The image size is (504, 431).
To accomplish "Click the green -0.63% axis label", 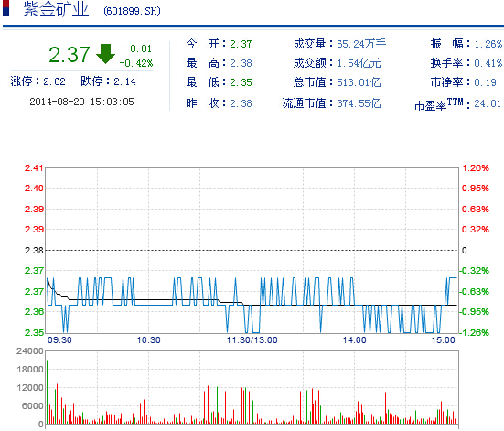I will [x=474, y=291].
